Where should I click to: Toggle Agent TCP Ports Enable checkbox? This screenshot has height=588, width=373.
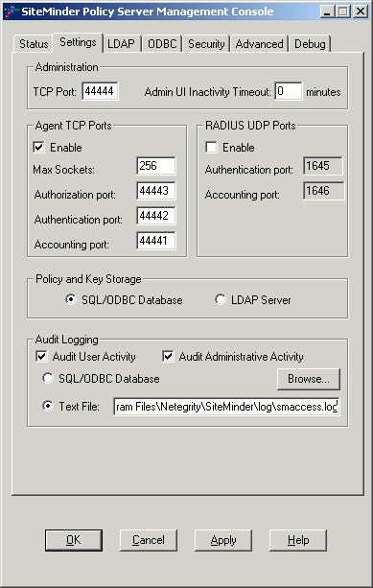point(38,147)
